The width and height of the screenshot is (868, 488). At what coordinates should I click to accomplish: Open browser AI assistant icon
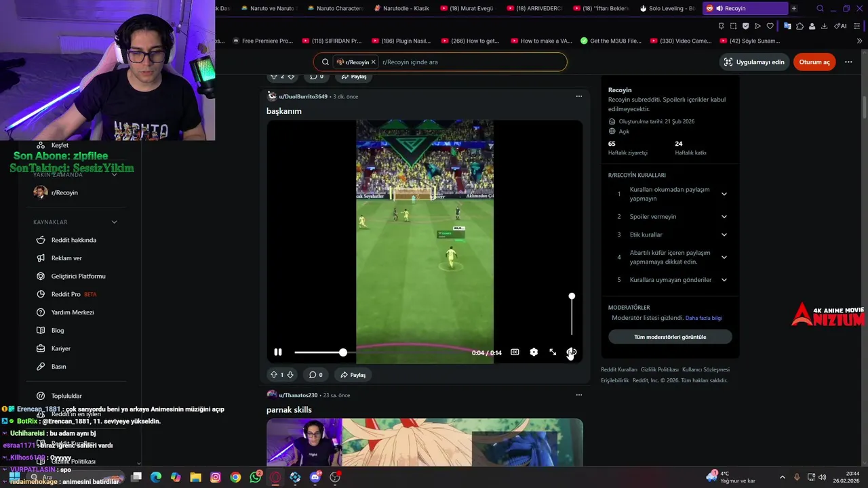[x=841, y=26]
